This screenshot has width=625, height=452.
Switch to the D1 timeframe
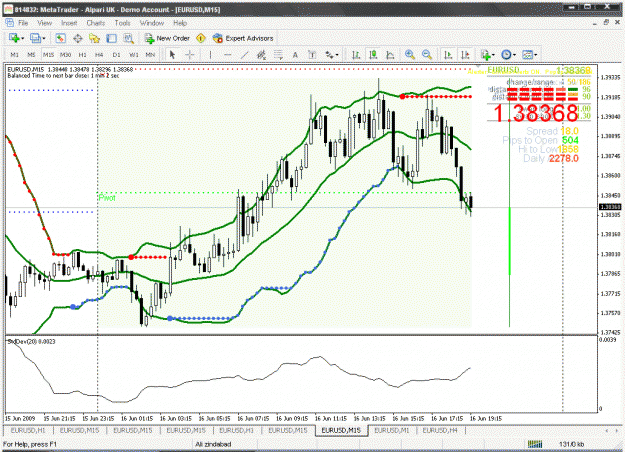[116, 55]
